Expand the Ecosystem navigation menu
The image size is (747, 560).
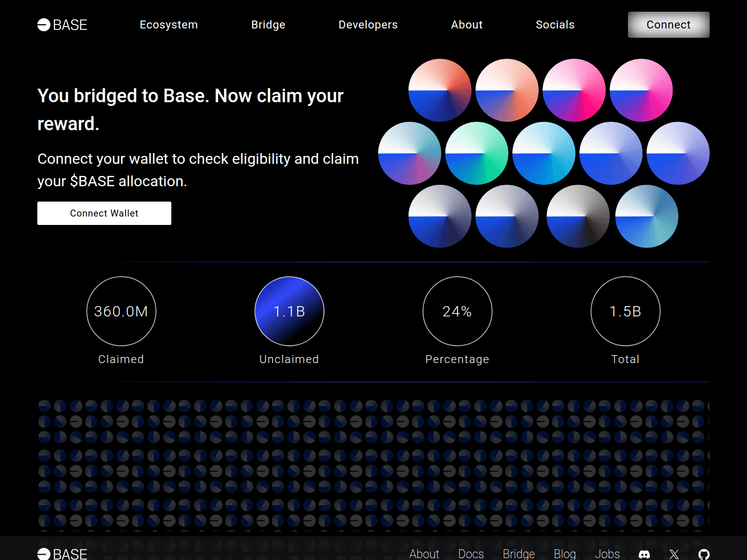point(169,25)
